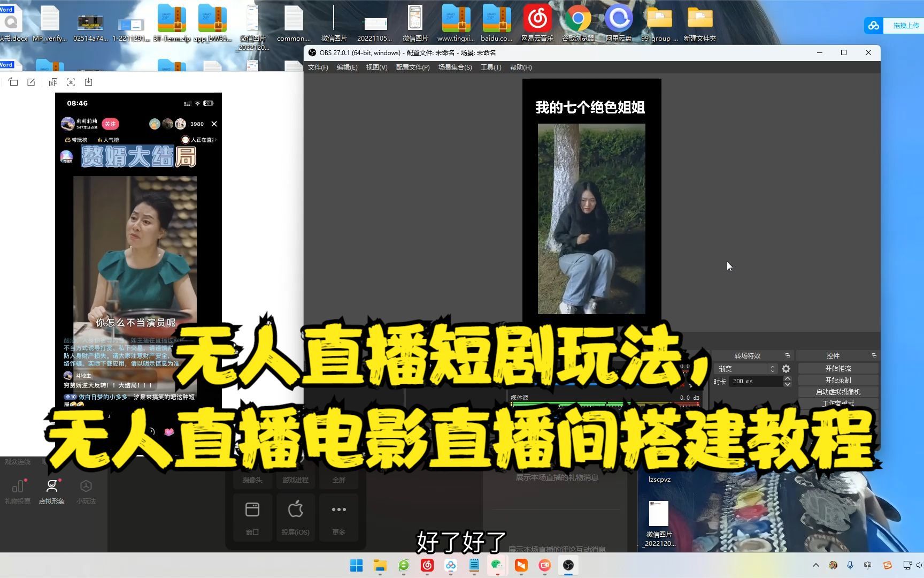Image resolution: width=924 pixels, height=578 pixels.
Task: Open 谷歌浏览器 Chrome desktop shortcut
Action: 578,22
